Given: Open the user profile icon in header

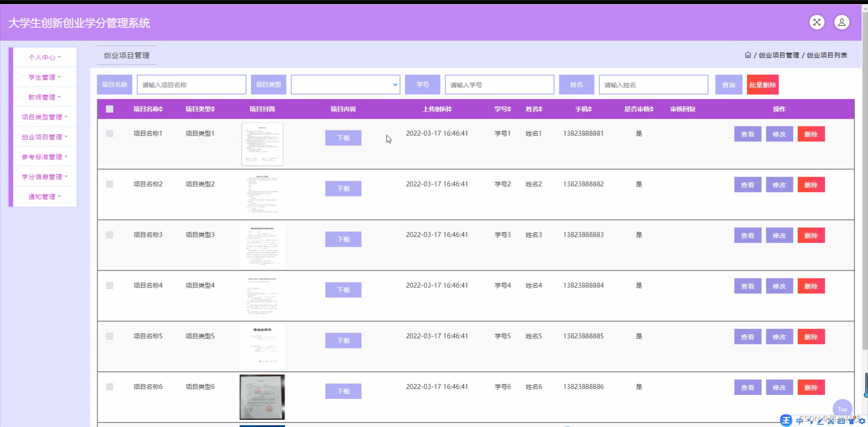Looking at the screenshot, I should [x=842, y=22].
